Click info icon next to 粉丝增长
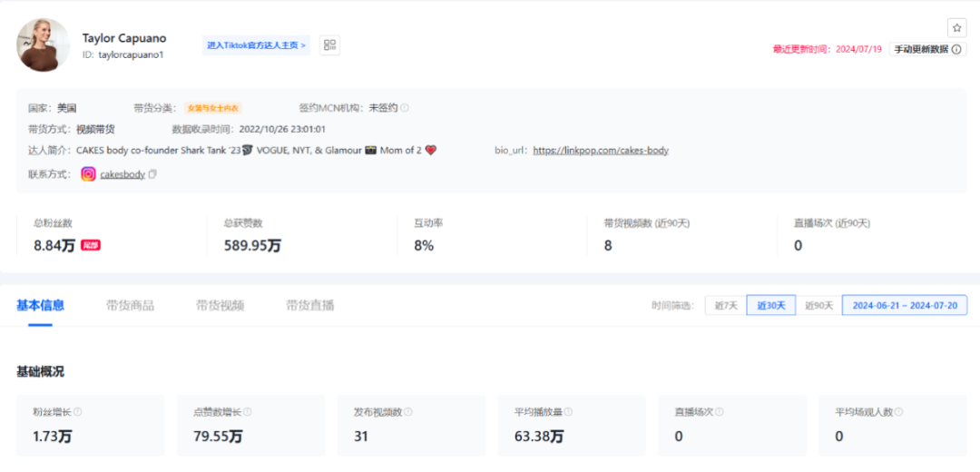 (x=78, y=412)
